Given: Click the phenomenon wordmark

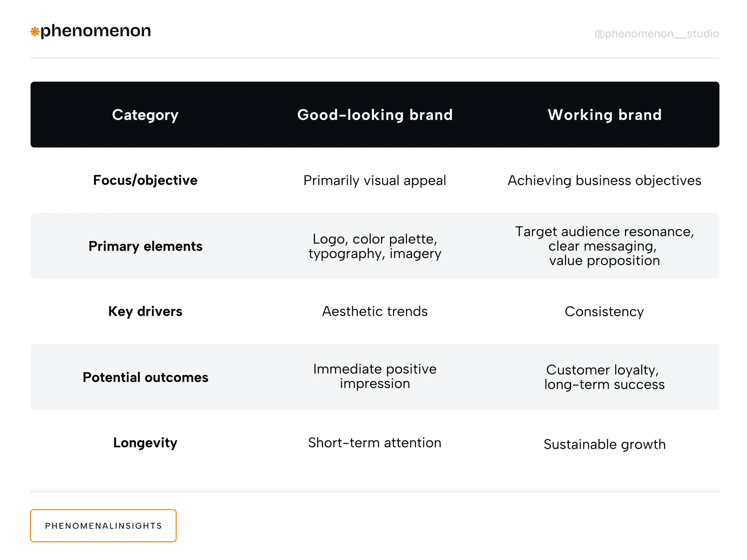Looking at the screenshot, I should click(x=96, y=31).
